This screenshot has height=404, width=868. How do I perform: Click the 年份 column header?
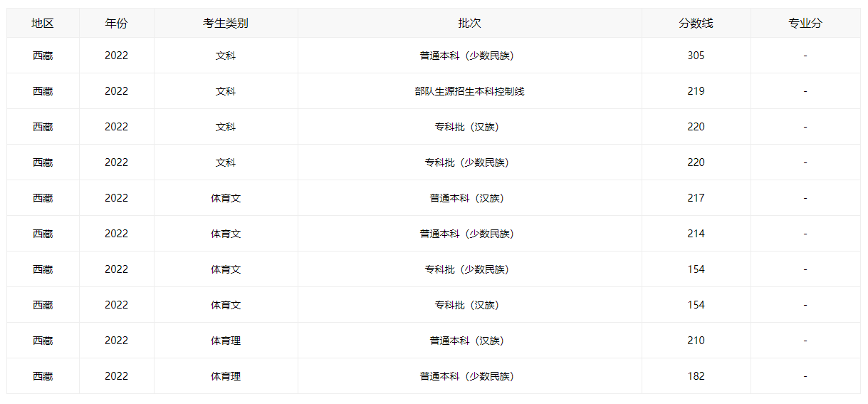coord(116,23)
